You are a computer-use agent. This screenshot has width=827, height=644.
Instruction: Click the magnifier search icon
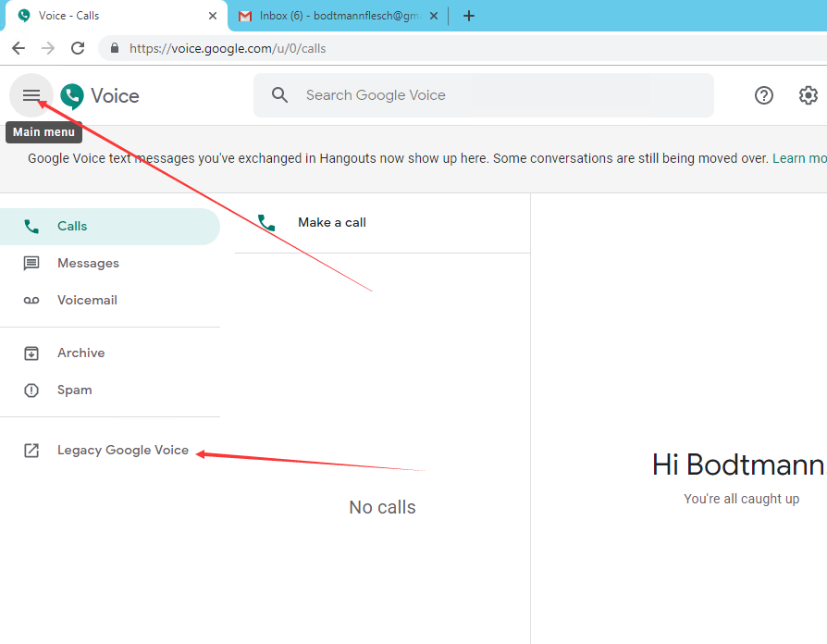coord(279,95)
